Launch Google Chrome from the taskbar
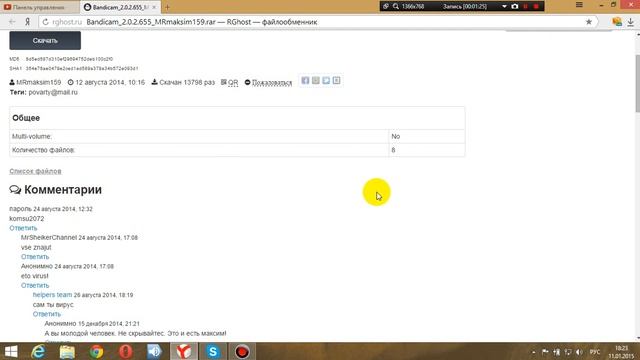Viewport: 640px width, 360px height. click(97, 351)
